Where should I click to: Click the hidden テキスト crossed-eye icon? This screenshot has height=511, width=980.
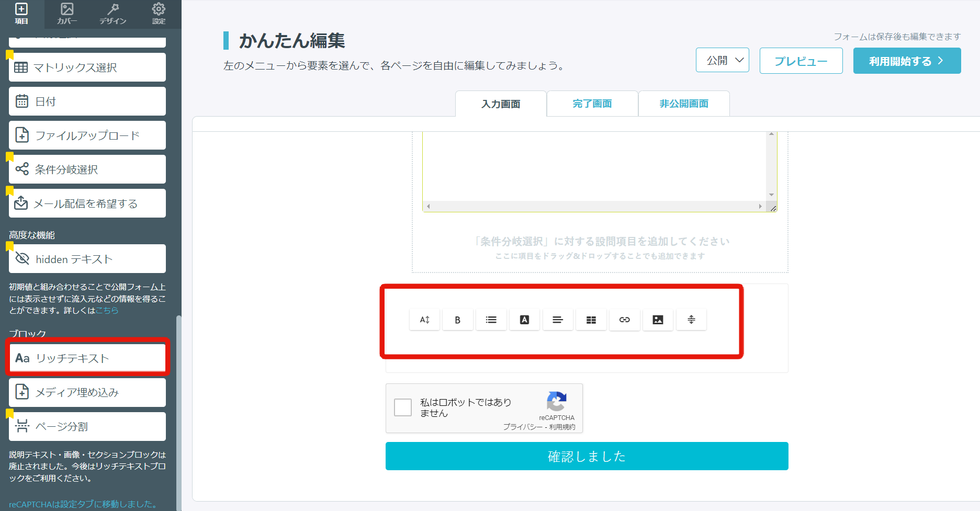click(22, 258)
